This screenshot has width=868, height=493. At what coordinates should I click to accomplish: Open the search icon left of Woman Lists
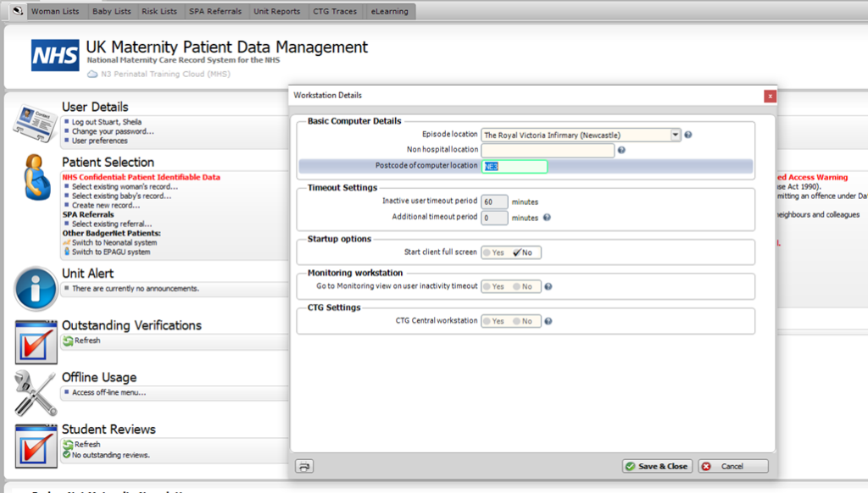[18, 10]
